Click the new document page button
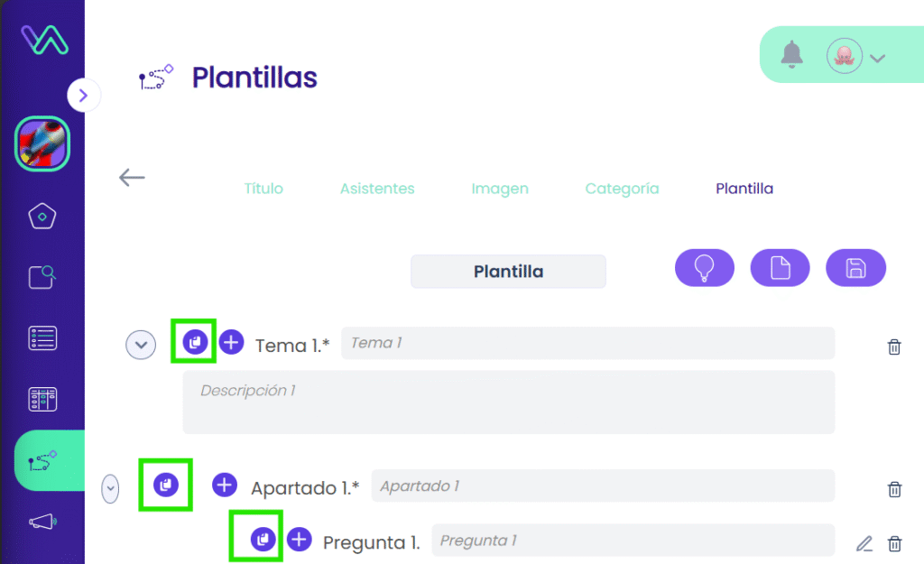The image size is (924, 564). pyautogui.click(x=780, y=267)
